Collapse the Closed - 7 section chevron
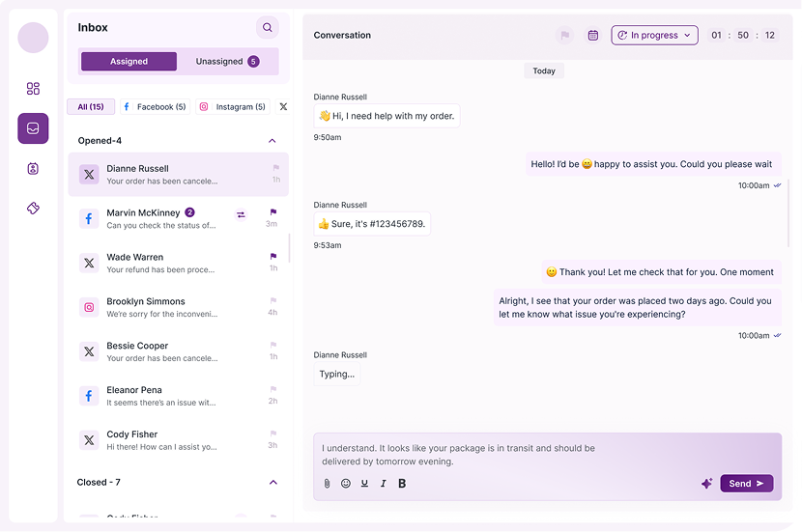Screen dimensions: 802x532 (273, 483)
